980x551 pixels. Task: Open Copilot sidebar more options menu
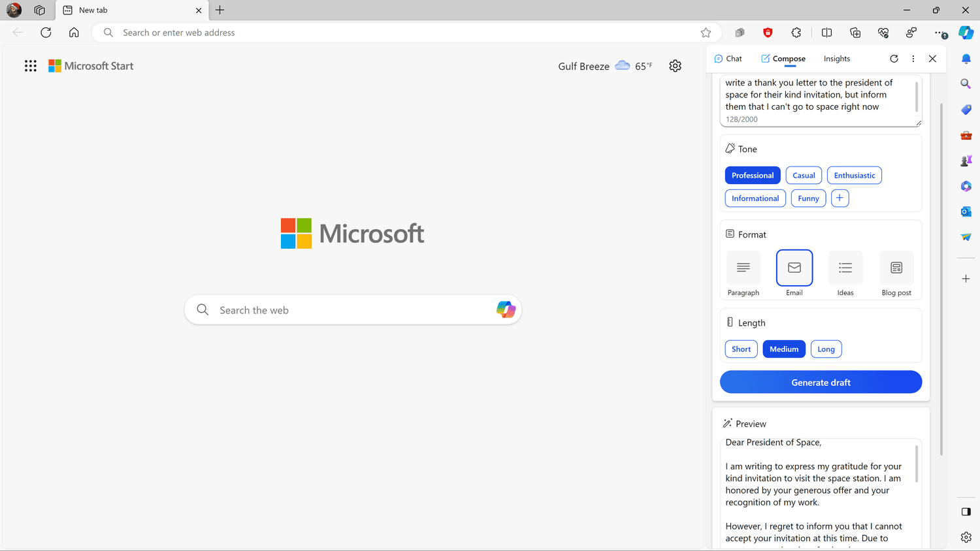913,59
